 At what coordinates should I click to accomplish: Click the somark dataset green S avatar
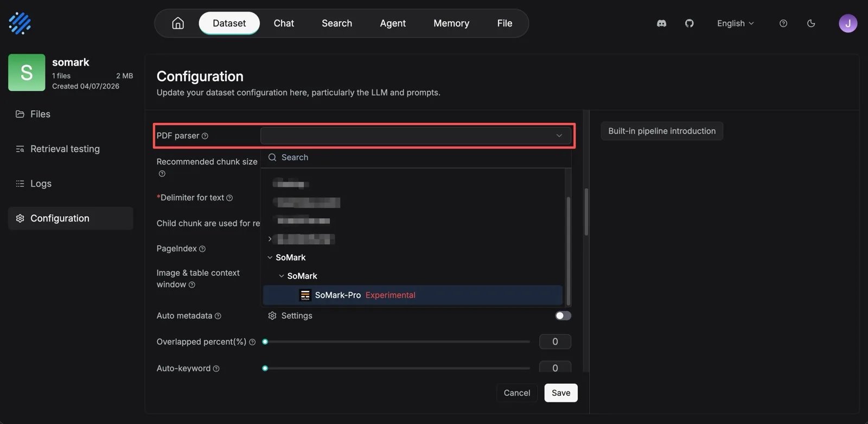pyautogui.click(x=27, y=72)
